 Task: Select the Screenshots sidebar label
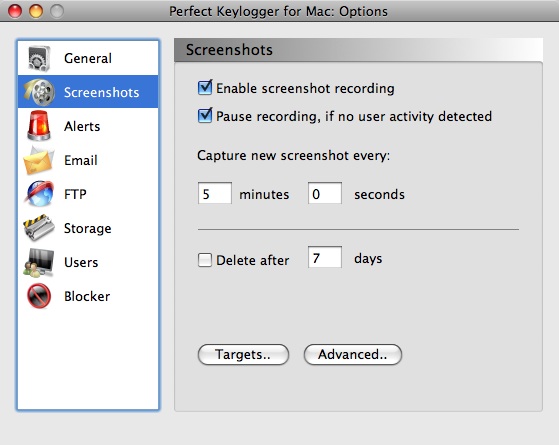tap(102, 92)
